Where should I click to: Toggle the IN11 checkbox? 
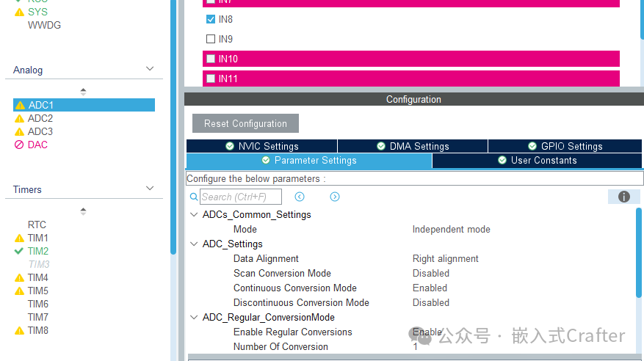coord(211,79)
